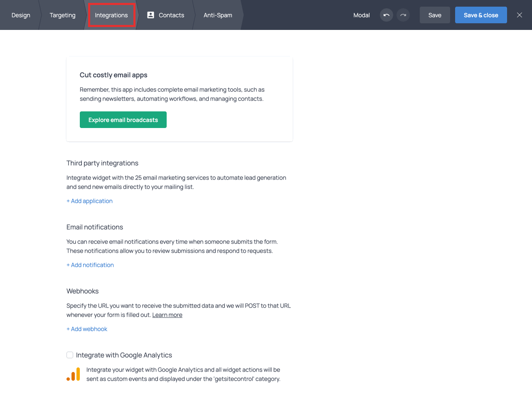Screen dimensions: 532x399
Task: Switch to the Targeting tab
Action: click(63, 15)
